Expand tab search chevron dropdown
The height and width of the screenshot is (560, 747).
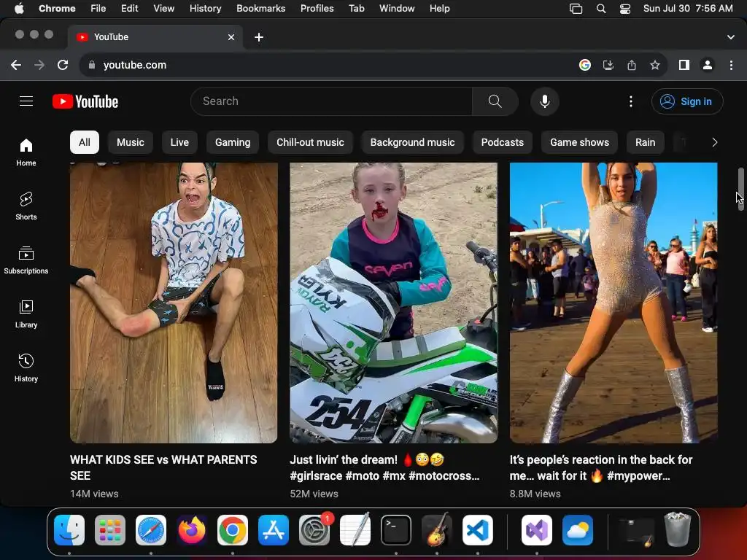click(x=731, y=37)
